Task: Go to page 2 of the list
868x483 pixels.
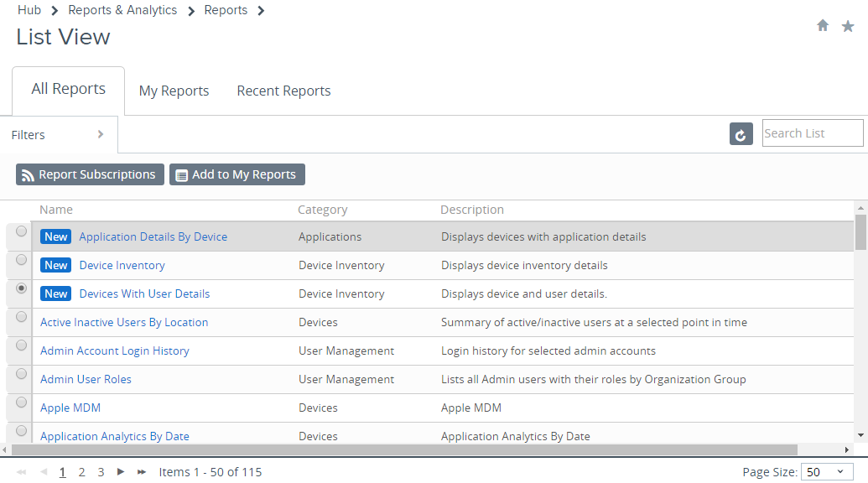Action: 81,472
